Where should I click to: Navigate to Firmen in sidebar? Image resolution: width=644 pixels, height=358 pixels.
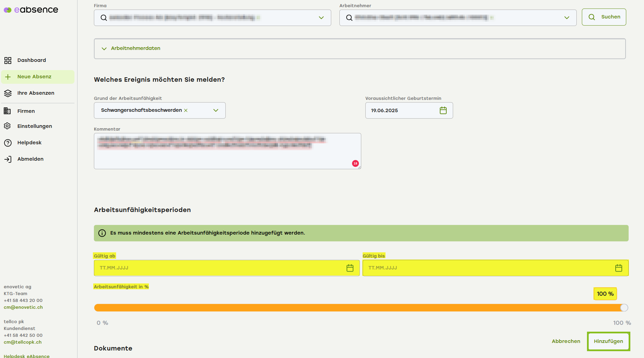[x=26, y=111]
